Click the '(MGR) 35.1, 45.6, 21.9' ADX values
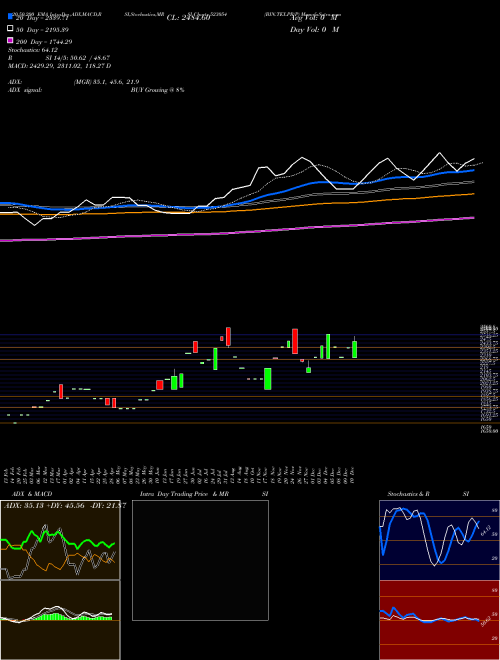 tap(106, 82)
